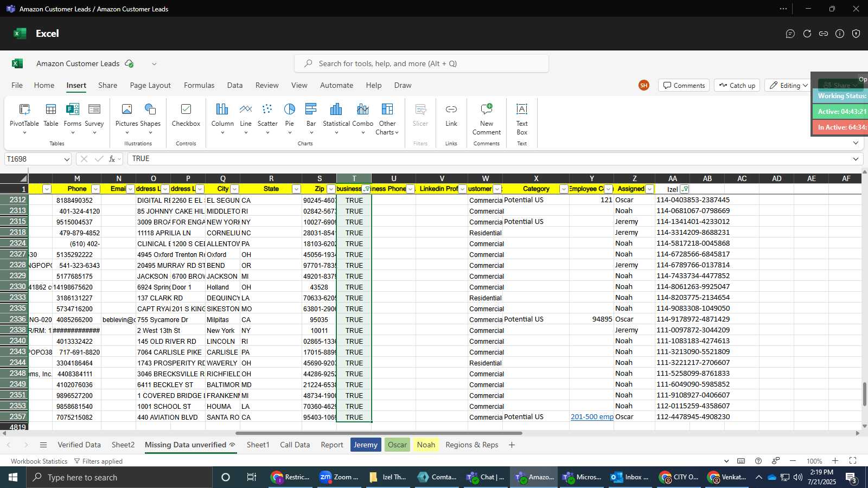The height and width of the screenshot is (488, 868).
Task: Open the Formulas ribbon tab
Action: [199, 86]
